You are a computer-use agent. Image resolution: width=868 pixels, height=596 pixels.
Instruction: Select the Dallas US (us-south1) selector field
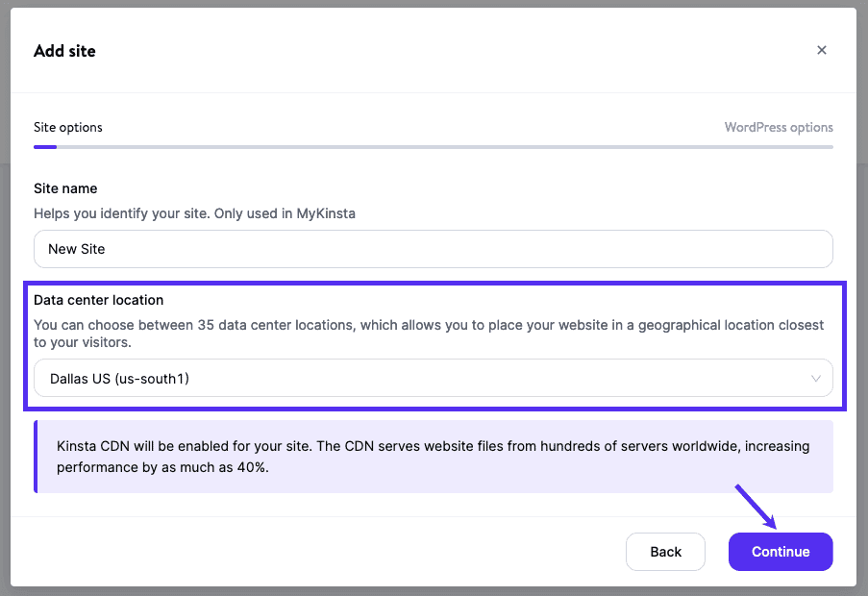433,378
